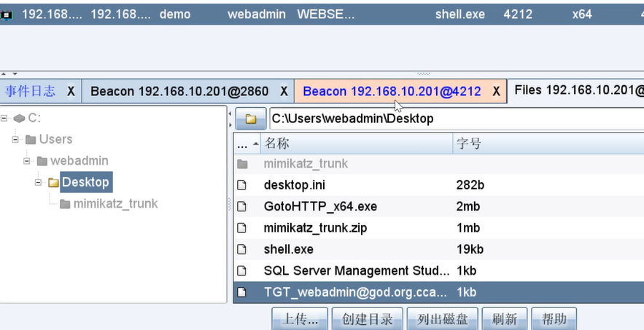Click the file icon next to shell.exe

click(x=242, y=249)
